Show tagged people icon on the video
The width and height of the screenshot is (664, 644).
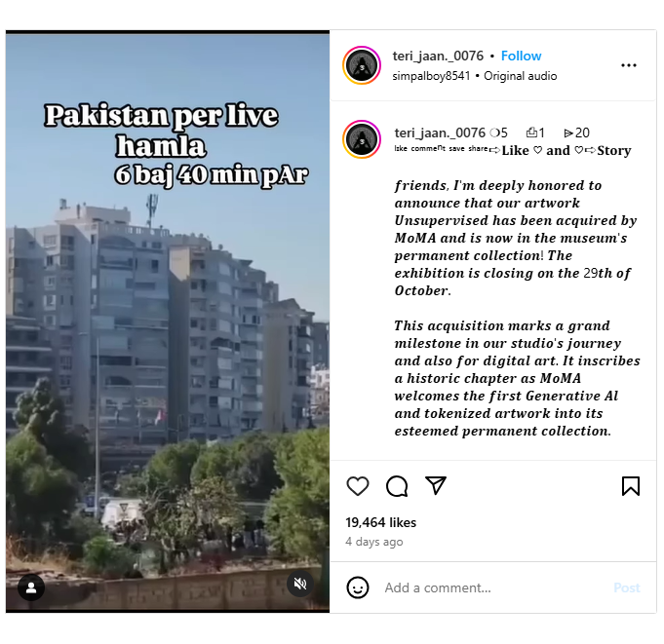coord(31,587)
